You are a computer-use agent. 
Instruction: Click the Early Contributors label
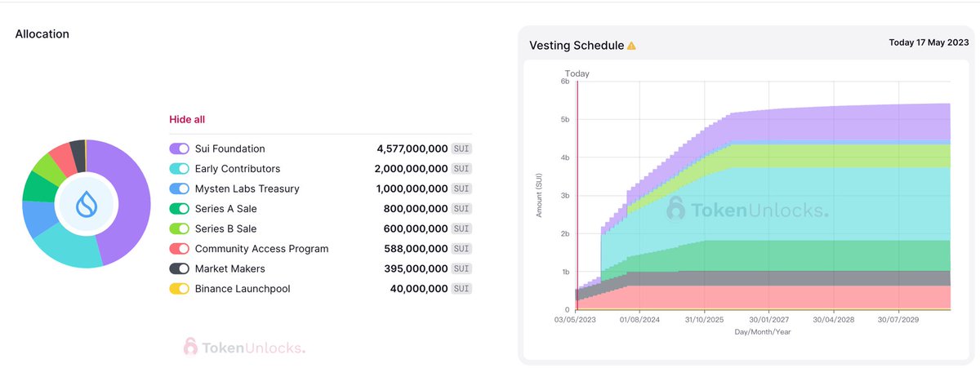(x=238, y=169)
